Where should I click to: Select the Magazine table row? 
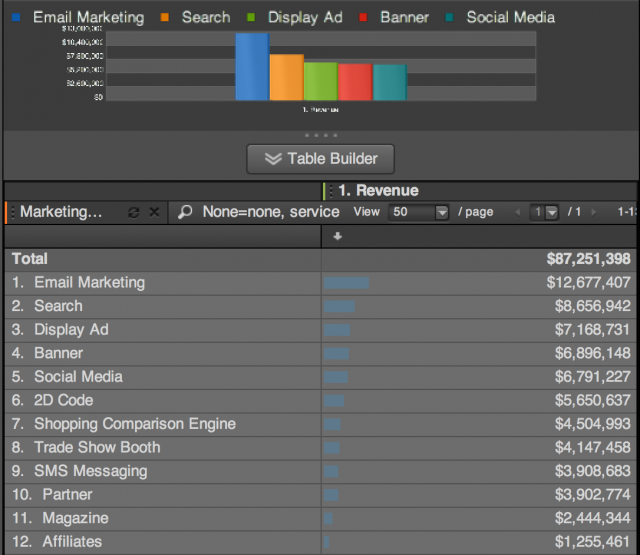320,519
